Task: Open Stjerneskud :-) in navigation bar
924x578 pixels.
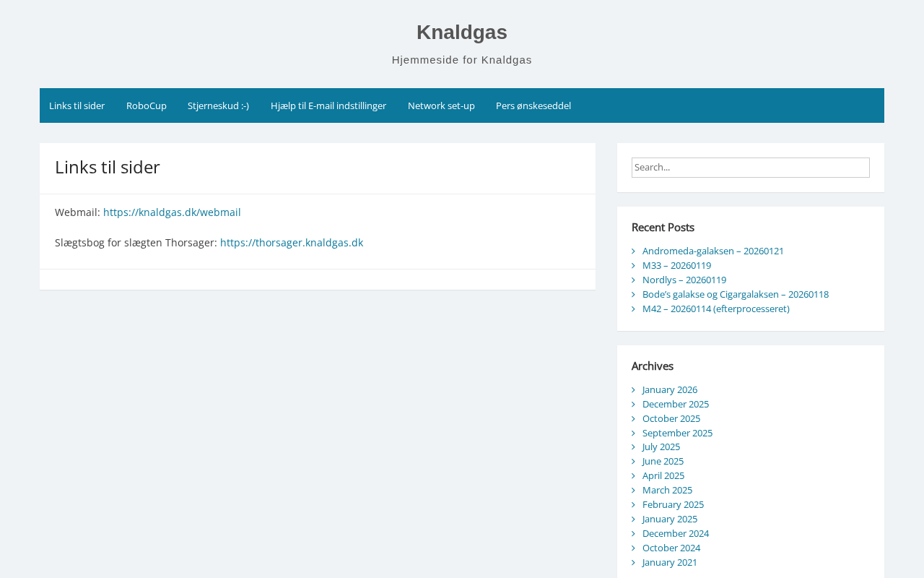Action: 218,105
